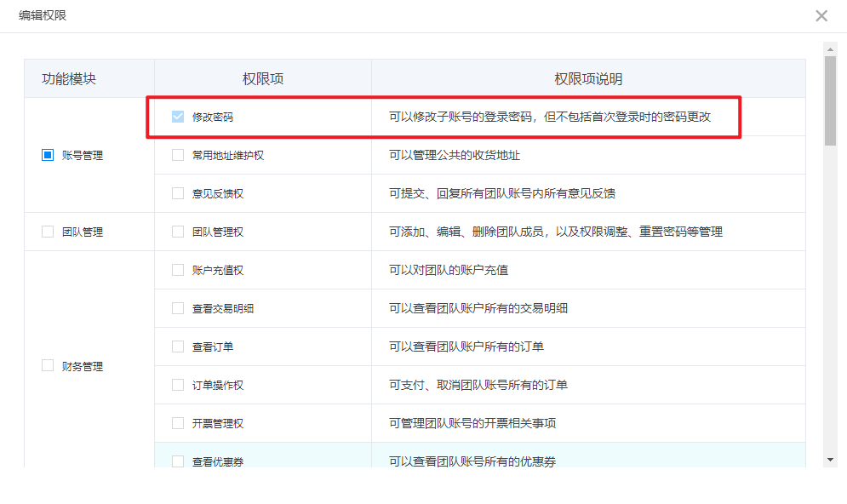Toggle the 账号管理 module checkbox
Screen dimensions: 847x504
48,155
